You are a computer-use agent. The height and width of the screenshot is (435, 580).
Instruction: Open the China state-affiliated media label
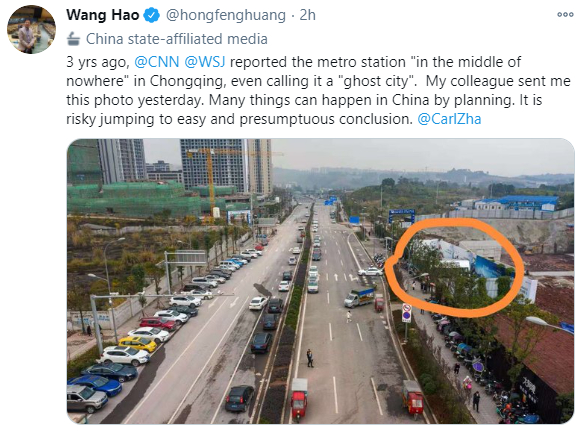click(176, 38)
